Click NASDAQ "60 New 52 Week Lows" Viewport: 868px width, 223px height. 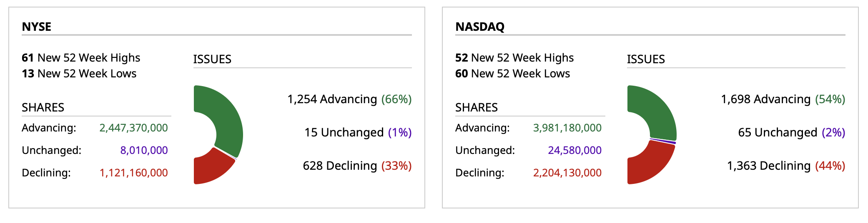click(513, 74)
